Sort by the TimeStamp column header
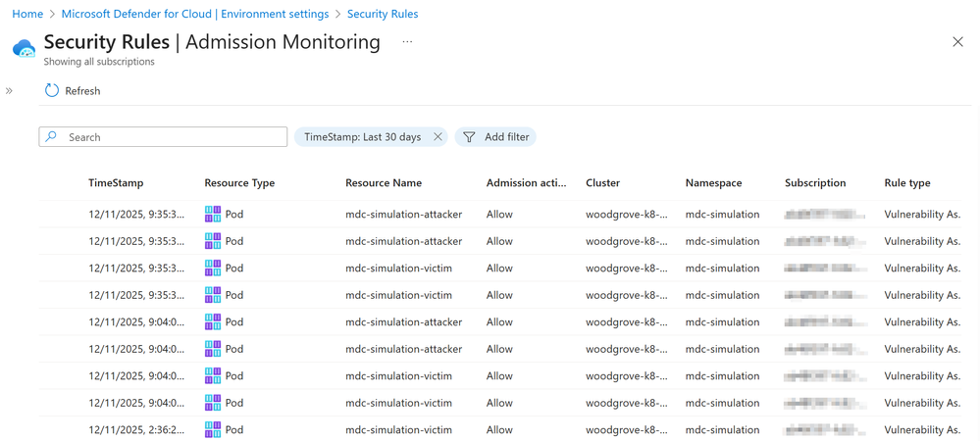This screenshot has height=441, width=980. [x=116, y=183]
